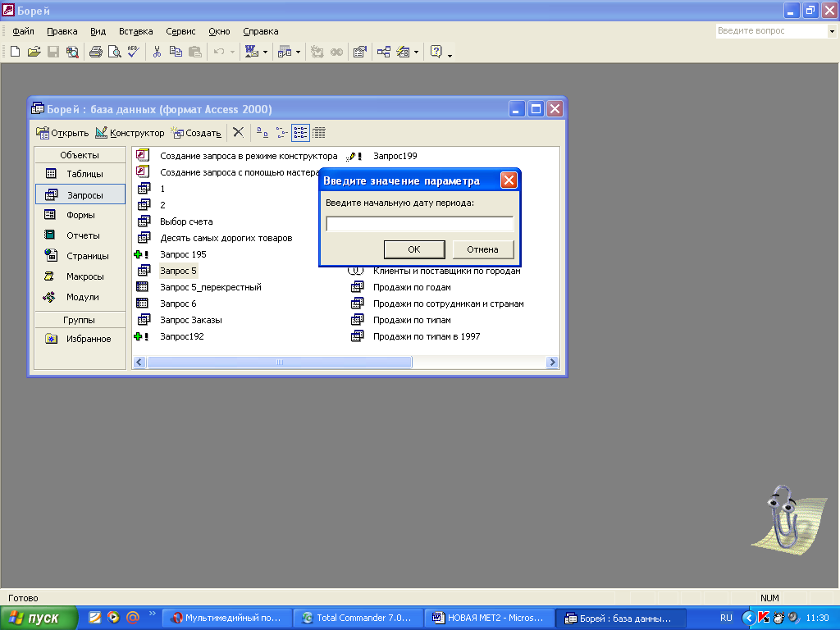The image size is (840, 630).
Task: Click the New Object AutoForm icon
Action: pos(403,52)
